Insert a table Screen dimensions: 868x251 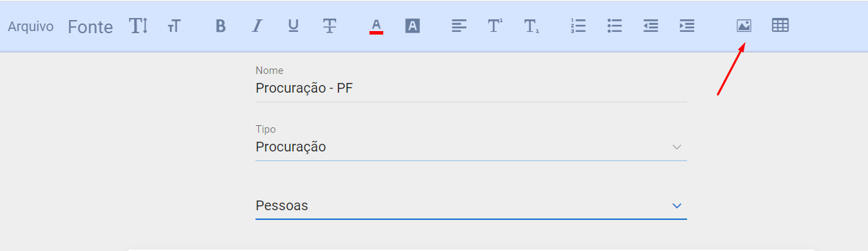pyautogui.click(x=780, y=26)
